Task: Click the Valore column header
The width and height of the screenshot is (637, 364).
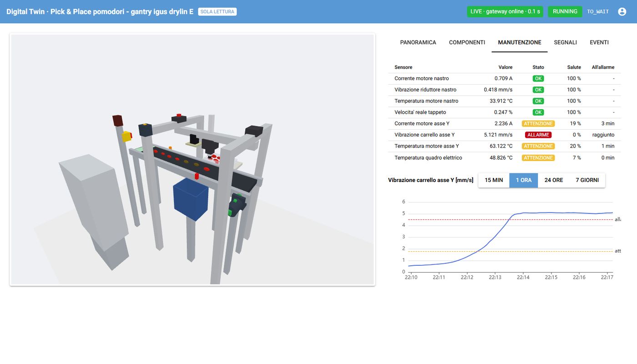Action: 506,67
